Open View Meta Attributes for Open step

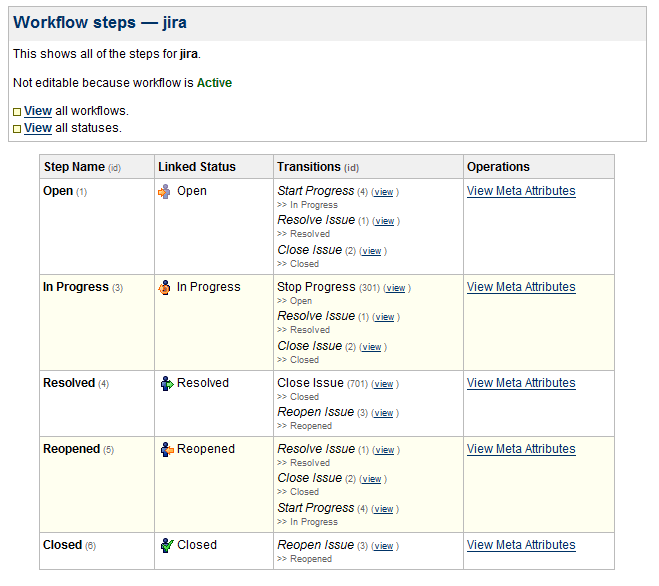pyautogui.click(x=521, y=191)
